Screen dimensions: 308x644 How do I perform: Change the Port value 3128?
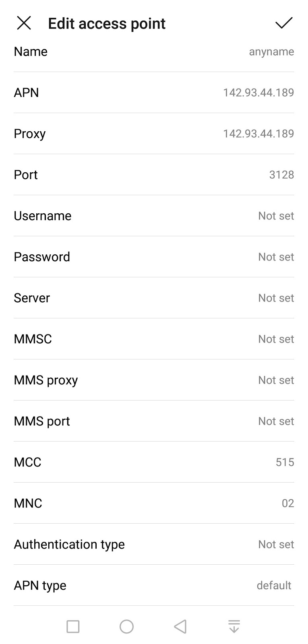pos(154,175)
